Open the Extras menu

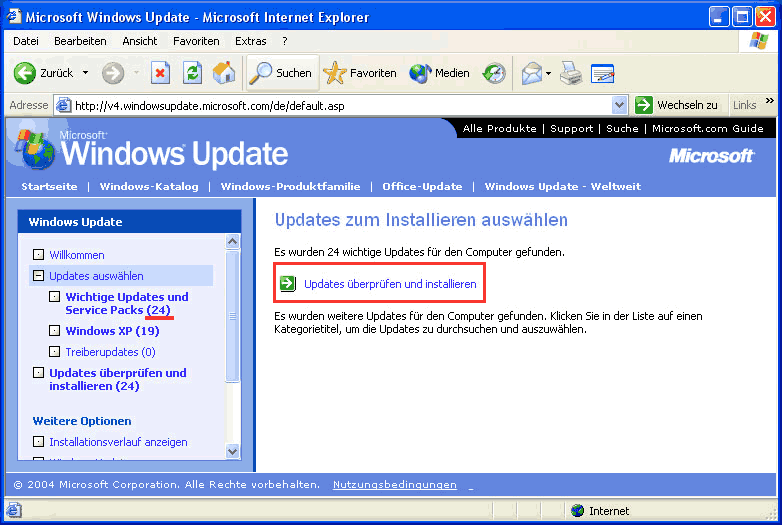250,41
